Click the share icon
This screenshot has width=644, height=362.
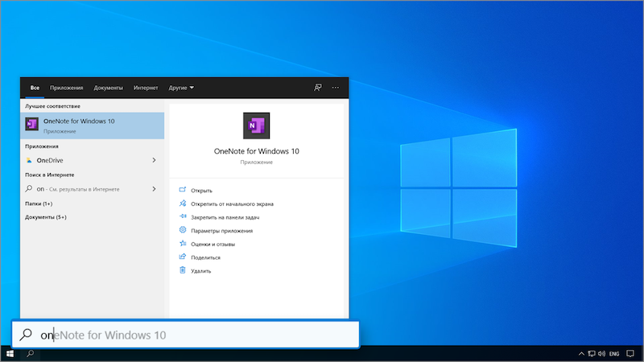[183, 257]
